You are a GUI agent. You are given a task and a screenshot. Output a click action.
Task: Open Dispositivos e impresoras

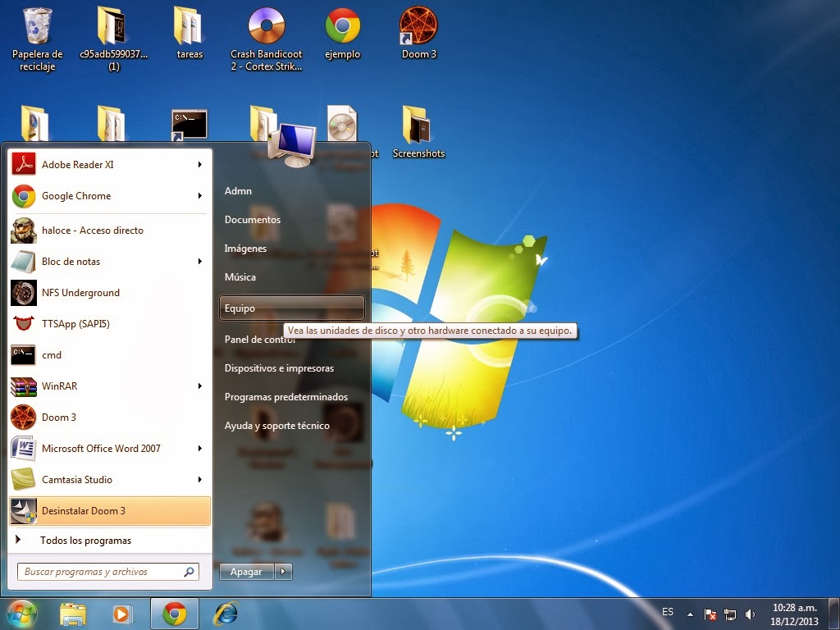pos(292,368)
